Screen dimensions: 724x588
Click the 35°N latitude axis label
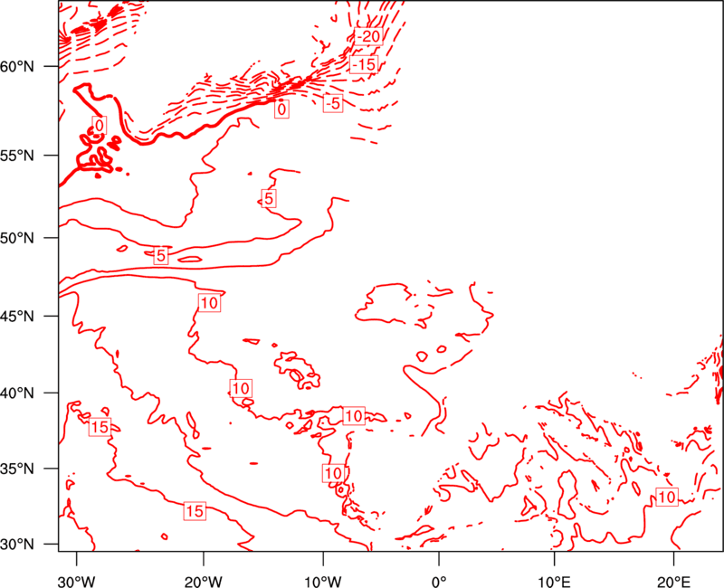[17, 469]
